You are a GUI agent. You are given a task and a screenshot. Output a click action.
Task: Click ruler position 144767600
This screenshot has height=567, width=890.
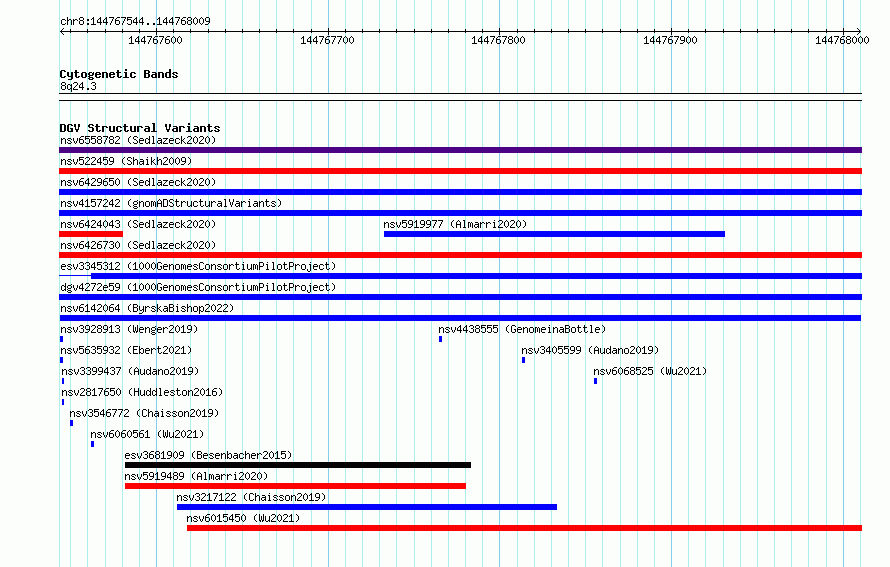click(156, 40)
